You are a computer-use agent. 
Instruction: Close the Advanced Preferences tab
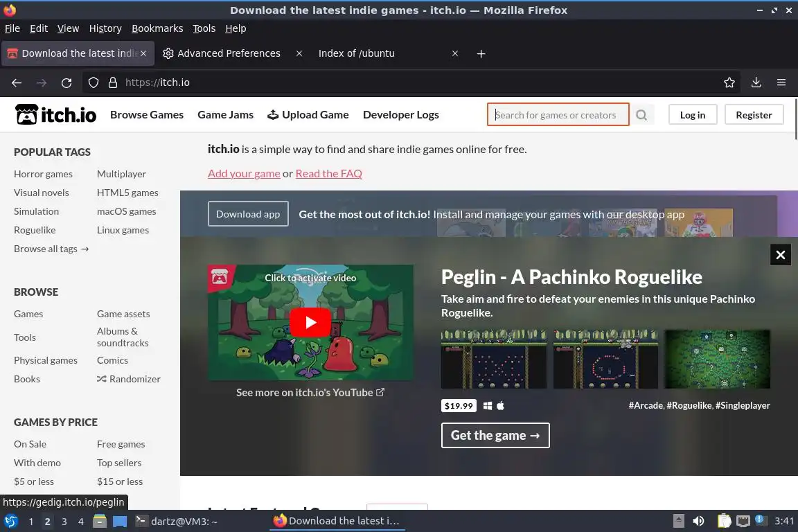click(299, 53)
